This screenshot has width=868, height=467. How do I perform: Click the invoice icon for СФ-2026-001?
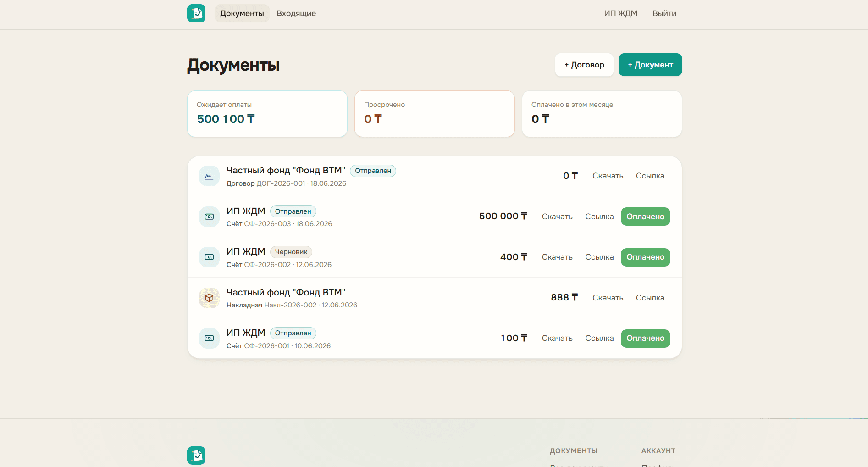(209, 339)
